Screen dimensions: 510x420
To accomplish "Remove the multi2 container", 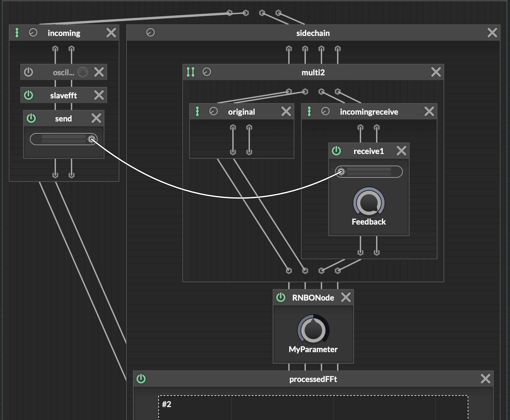I will pyautogui.click(x=436, y=72).
